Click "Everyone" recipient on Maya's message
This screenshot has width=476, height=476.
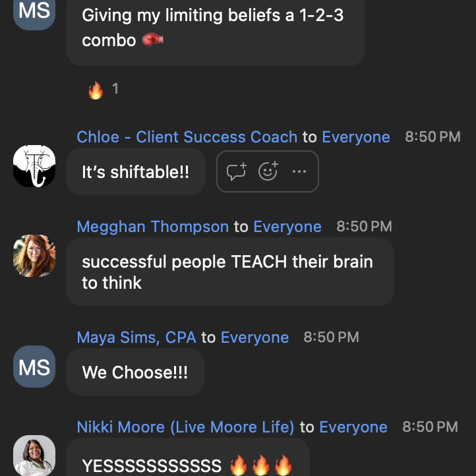(254, 338)
